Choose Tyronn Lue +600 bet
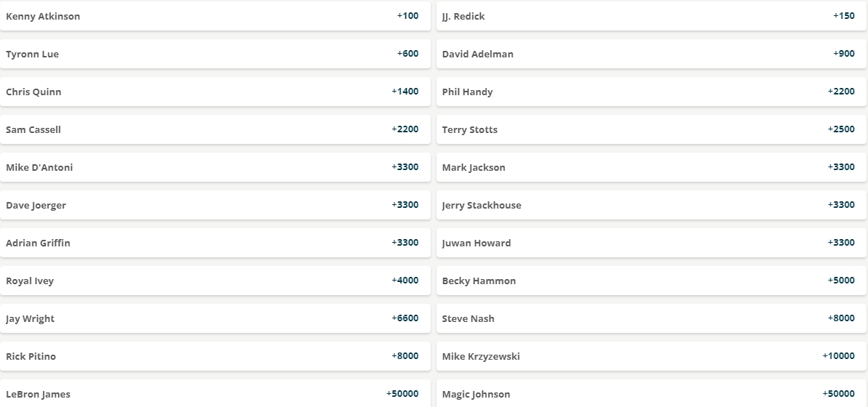The height and width of the screenshot is (407, 868). point(215,54)
